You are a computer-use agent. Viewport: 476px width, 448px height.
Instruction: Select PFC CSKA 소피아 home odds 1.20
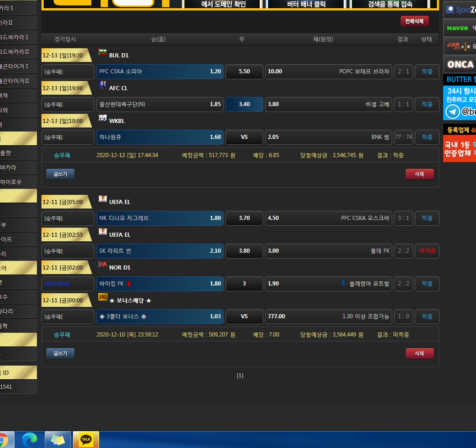[x=160, y=71]
